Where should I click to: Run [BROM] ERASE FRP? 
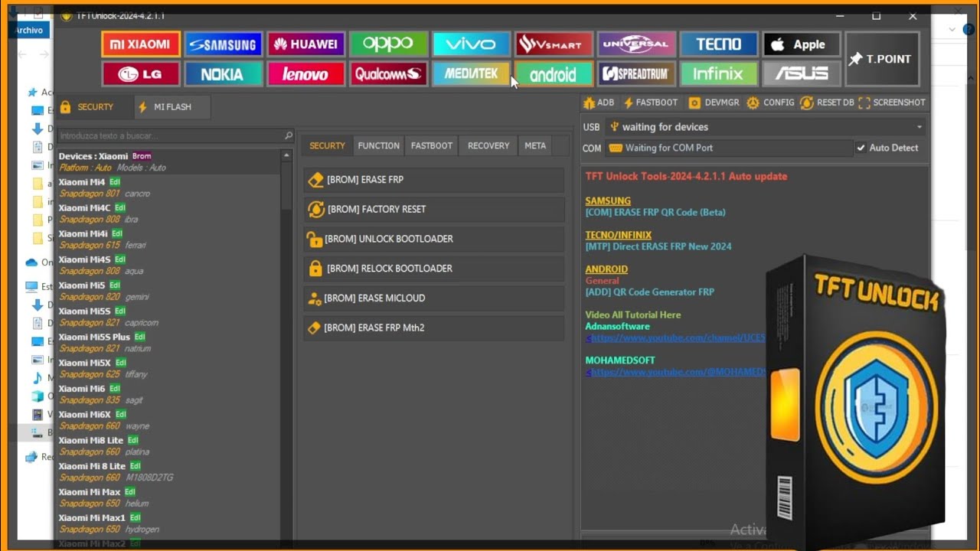tap(433, 180)
